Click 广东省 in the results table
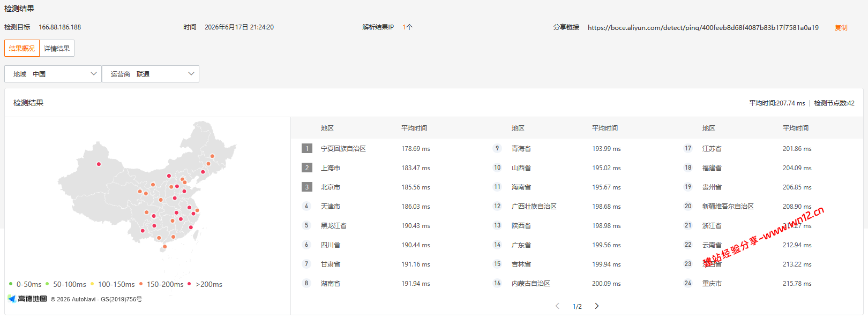 [521, 245]
